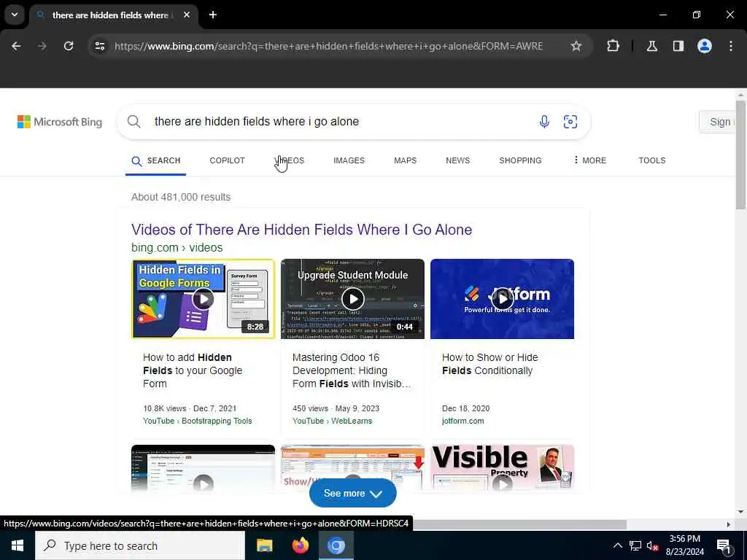
Task: Click YouTube › Bootstrapping Tools source
Action: [197, 421]
